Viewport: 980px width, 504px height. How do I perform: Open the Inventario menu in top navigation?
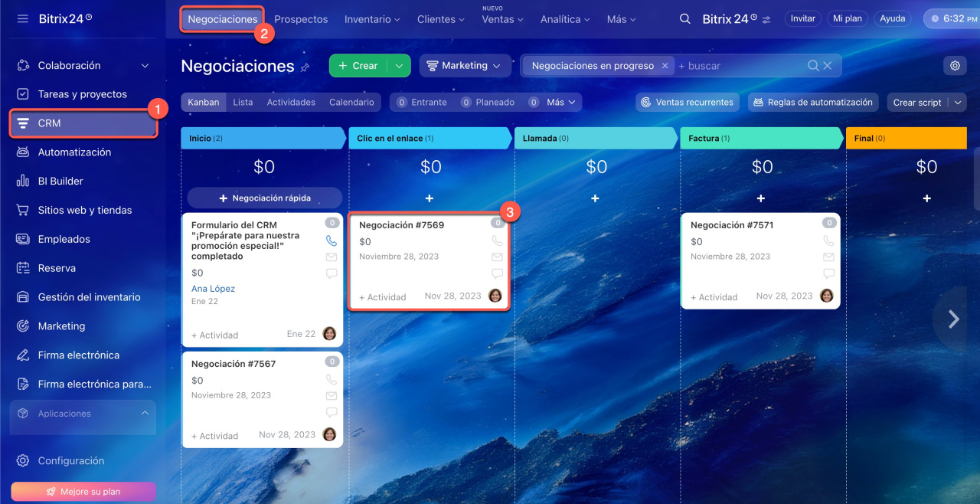pyautogui.click(x=372, y=19)
